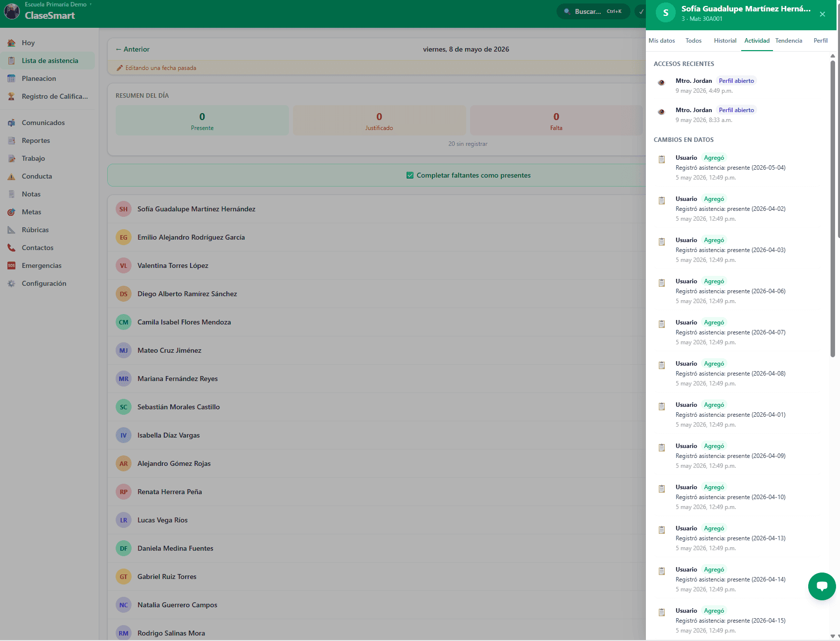Image resolution: width=840 pixels, height=641 pixels.
Task: Open the Registro de Calificaciones trophy icon
Action: [x=11, y=96]
